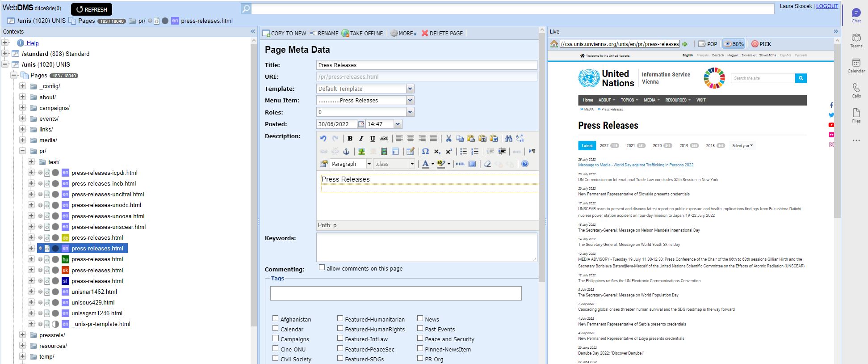Click DELETE PAGE
Screen dimensions: 868x364
pyautogui.click(x=442, y=34)
